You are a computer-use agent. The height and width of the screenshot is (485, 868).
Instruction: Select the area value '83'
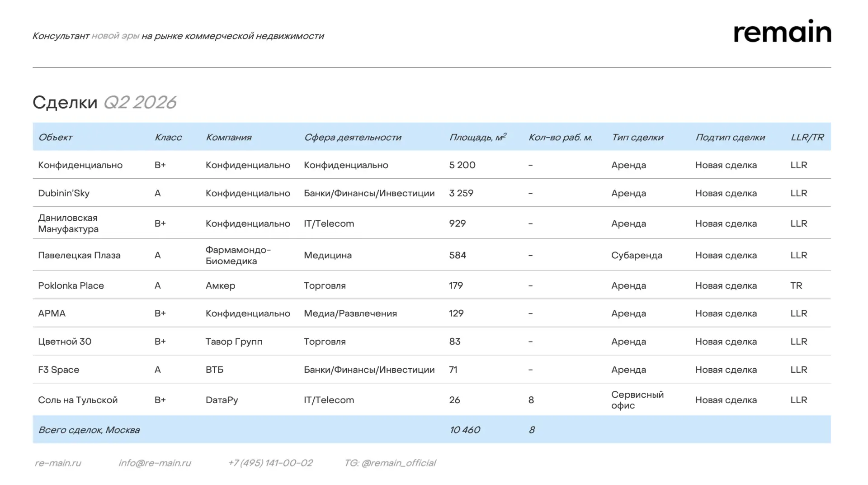click(455, 342)
